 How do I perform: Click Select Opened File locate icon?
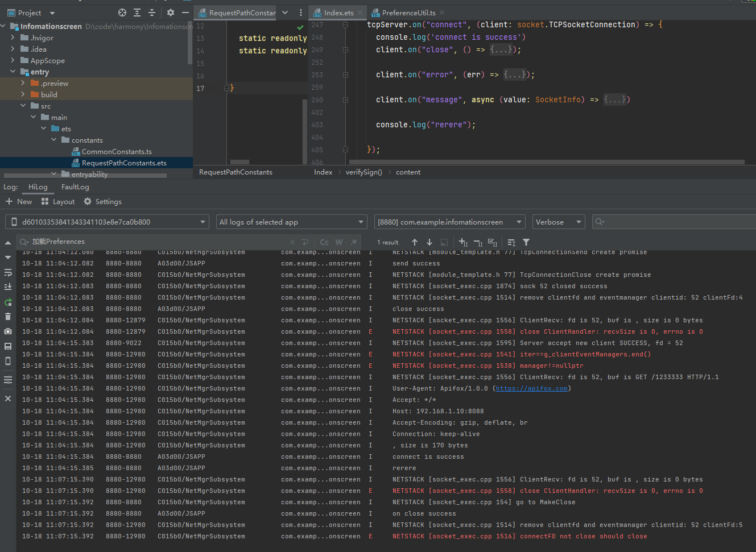(x=122, y=13)
